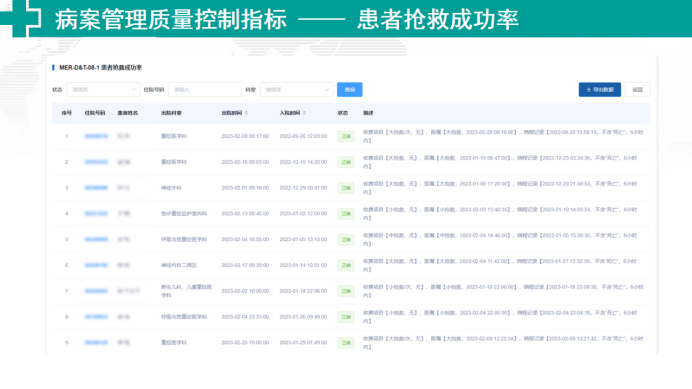692x389 pixels.
Task: Open row 1 住院号码 link
Action: [x=96, y=136]
